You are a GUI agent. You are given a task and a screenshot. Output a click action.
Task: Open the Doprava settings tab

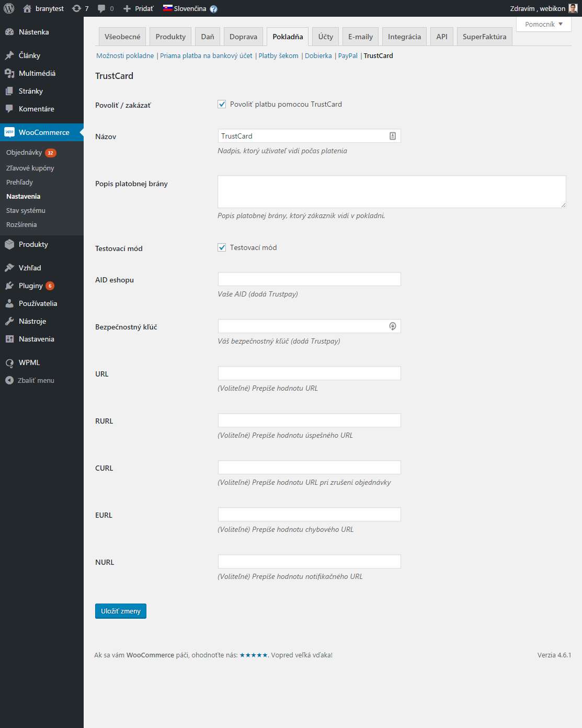pos(243,36)
